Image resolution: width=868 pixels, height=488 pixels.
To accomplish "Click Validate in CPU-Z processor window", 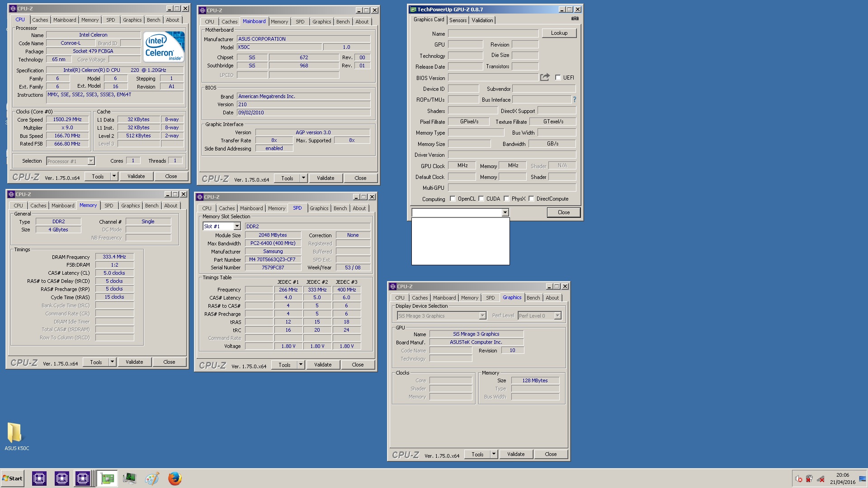I will 136,176.
